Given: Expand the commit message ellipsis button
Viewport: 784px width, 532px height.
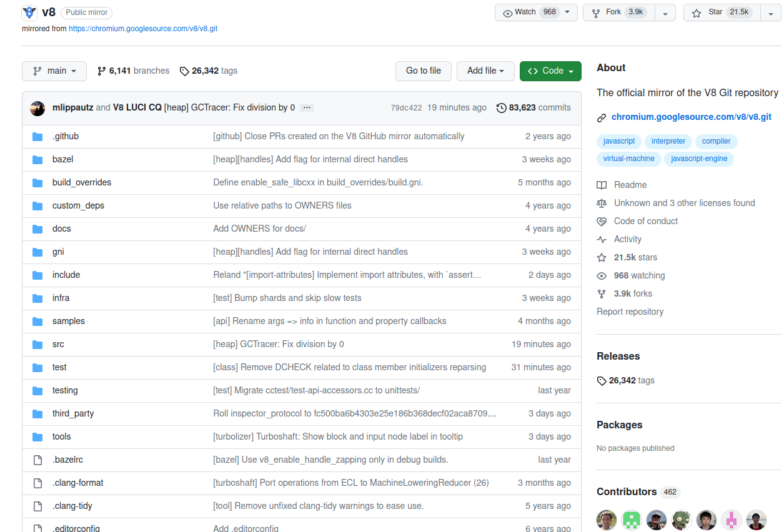Looking at the screenshot, I should pyautogui.click(x=306, y=108).
